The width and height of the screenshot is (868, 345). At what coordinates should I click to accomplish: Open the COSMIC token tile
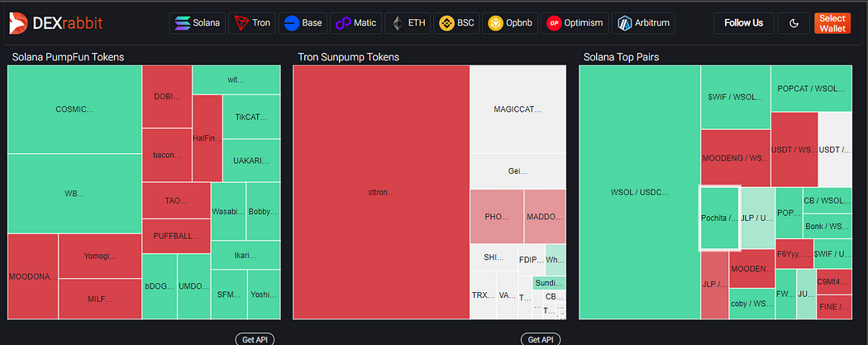[x=74, y=109]
